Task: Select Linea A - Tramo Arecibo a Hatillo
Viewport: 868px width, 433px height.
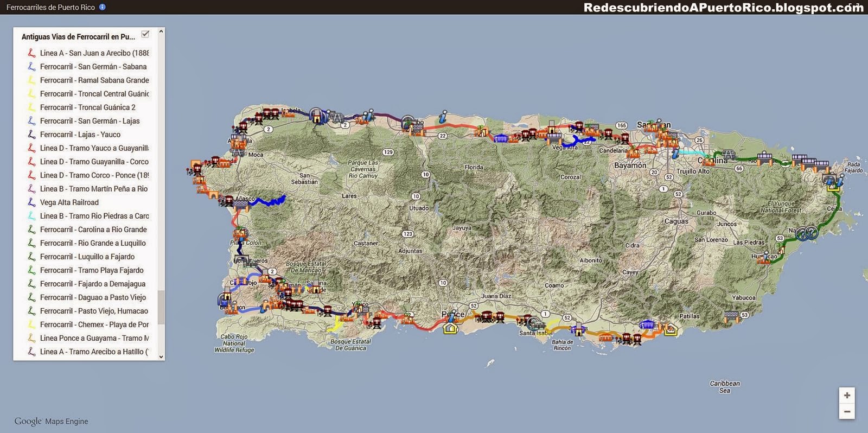Action: (94, 352)
